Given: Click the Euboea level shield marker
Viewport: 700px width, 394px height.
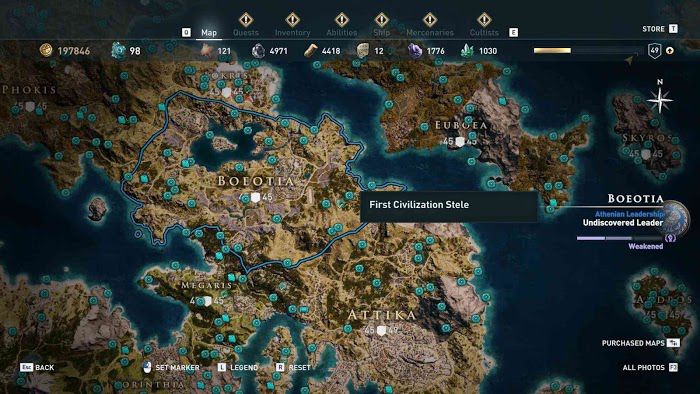Looking at the screenshot, I should click(460, 141).
